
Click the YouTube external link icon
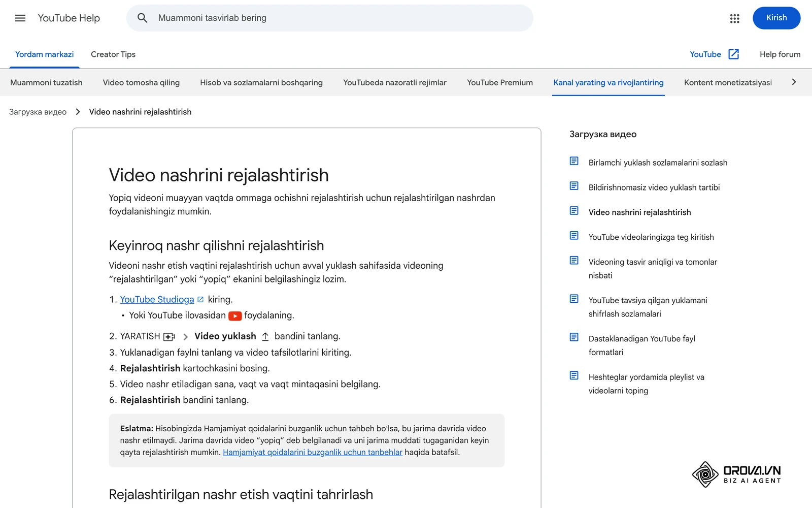pos(733,54)
